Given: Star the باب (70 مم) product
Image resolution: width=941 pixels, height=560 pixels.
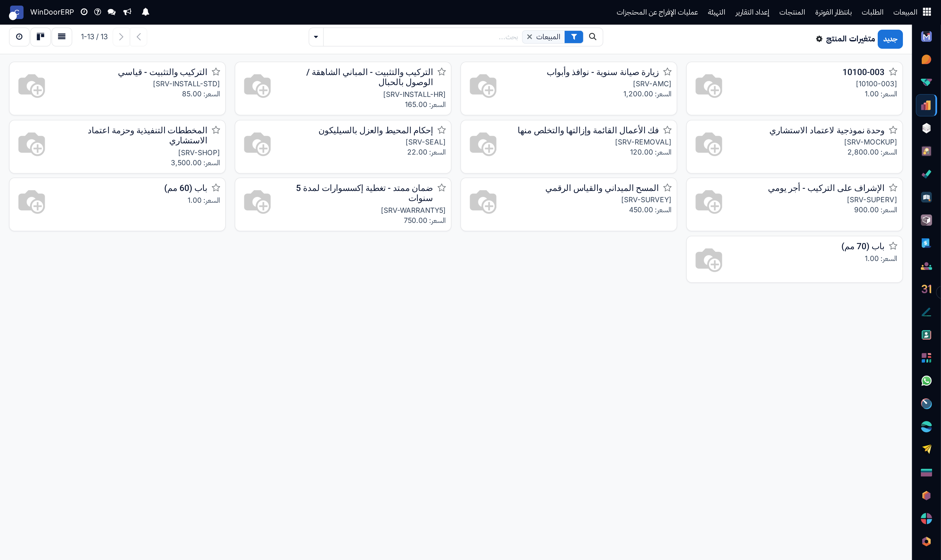Looking at the screenshot, I should point(893,246).
